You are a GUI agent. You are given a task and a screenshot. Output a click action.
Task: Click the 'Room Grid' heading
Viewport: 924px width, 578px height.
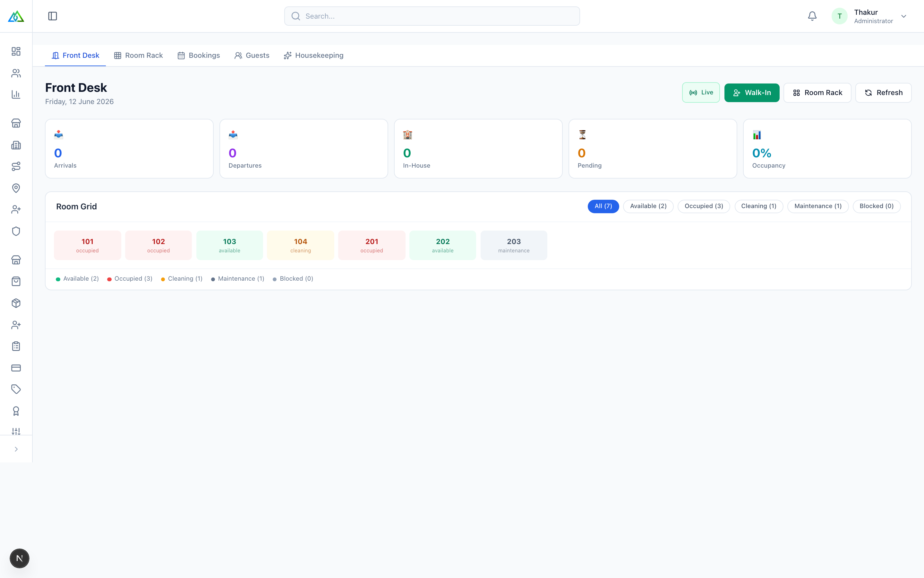coord(76,206)
